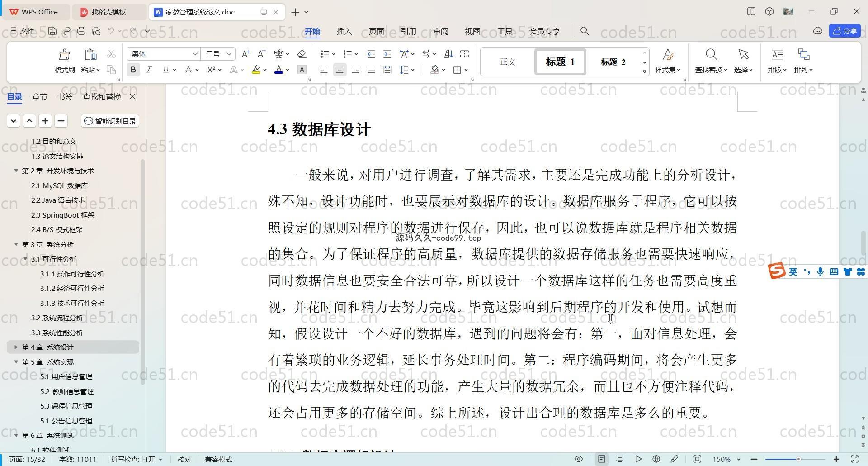The width and height of the screenshot is (868, 466).
Task: Switch to 书签 tab in navigation pane
Action: click(65, 96)
